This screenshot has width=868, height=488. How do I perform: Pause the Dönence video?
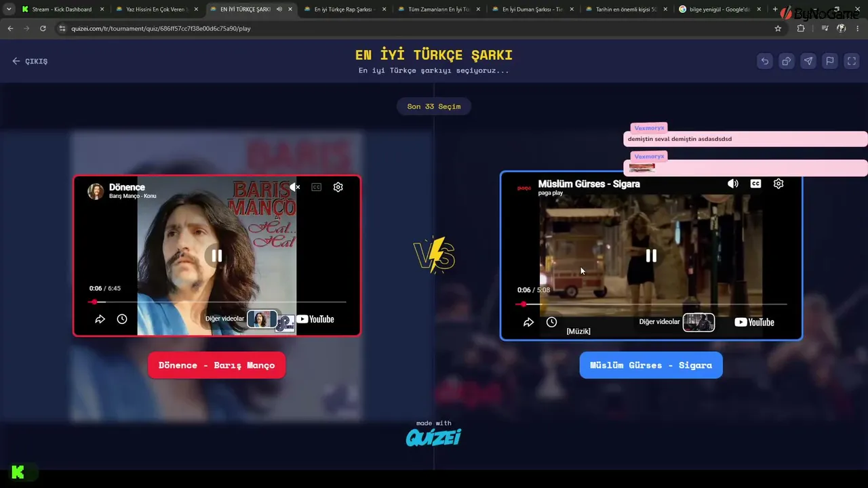click(x=217, y=256)
